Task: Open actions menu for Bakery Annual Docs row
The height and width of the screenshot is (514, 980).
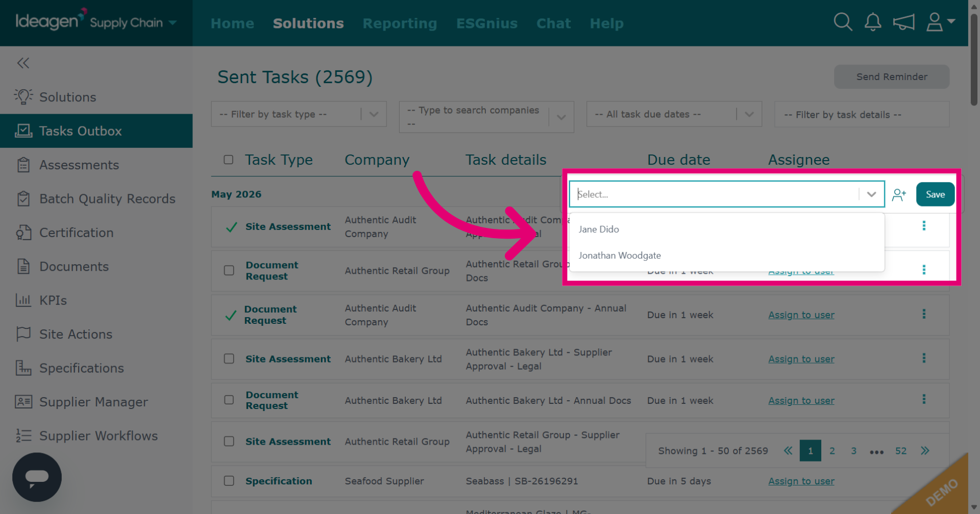Action: coord(924,399)
